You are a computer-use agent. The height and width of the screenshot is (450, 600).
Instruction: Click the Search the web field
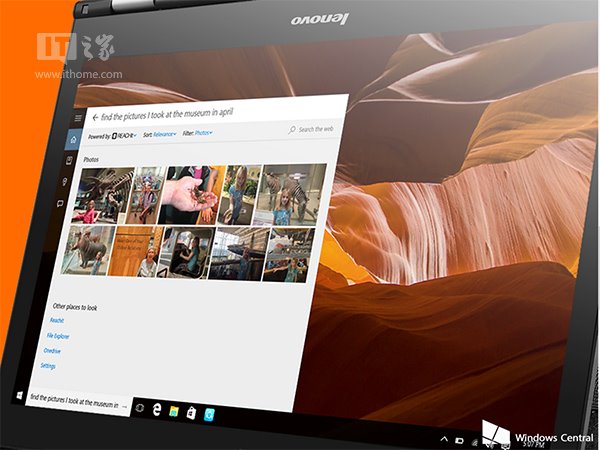pyautogui.click(x=311, y=129)
